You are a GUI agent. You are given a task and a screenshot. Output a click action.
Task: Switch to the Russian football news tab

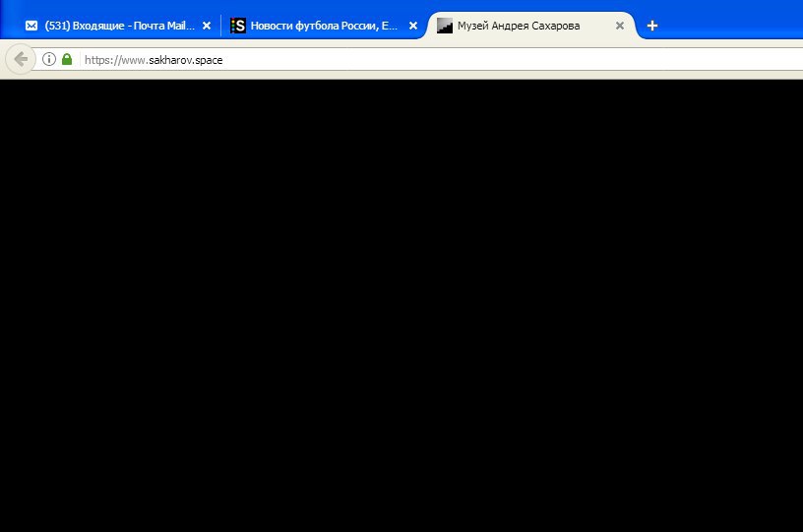(323, 26)
